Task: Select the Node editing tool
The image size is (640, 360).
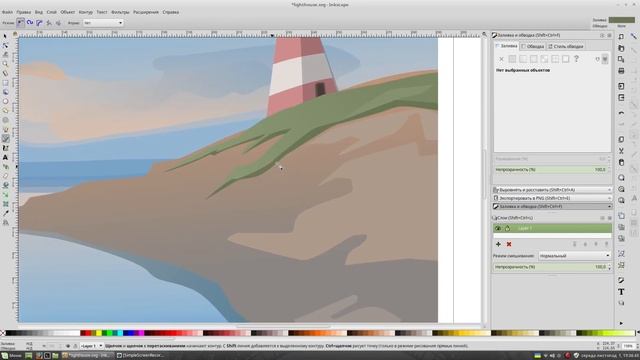Action: click(x=5, y=46)
